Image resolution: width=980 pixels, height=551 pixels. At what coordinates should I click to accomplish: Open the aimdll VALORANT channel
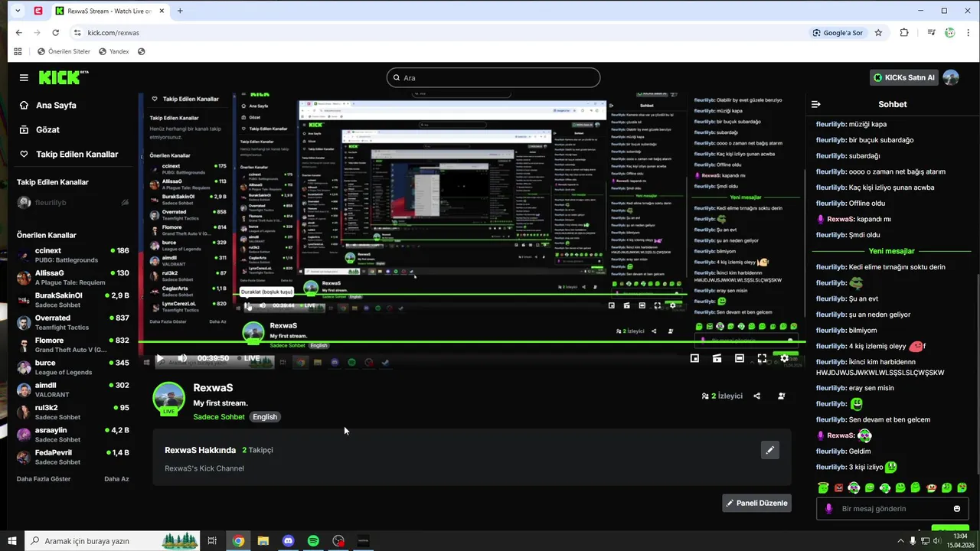coord(73,390)
